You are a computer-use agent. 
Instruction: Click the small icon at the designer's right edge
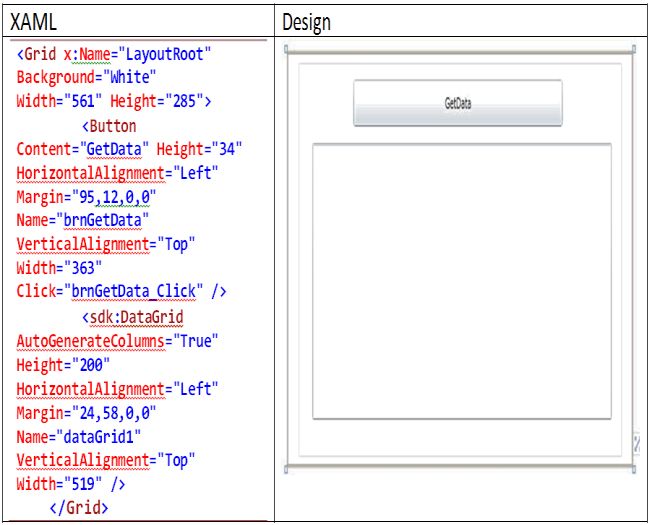pyautogui.click(x=636, y=441)
